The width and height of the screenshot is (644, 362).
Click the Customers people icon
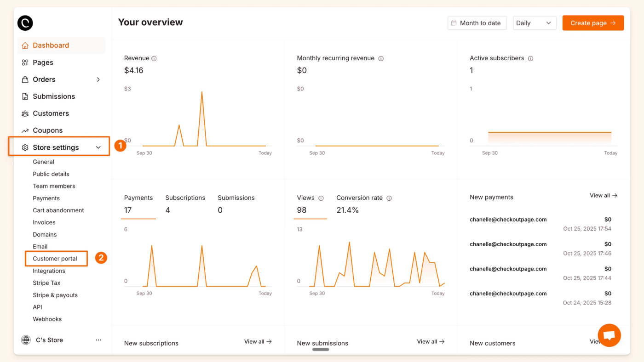[25, 113]
